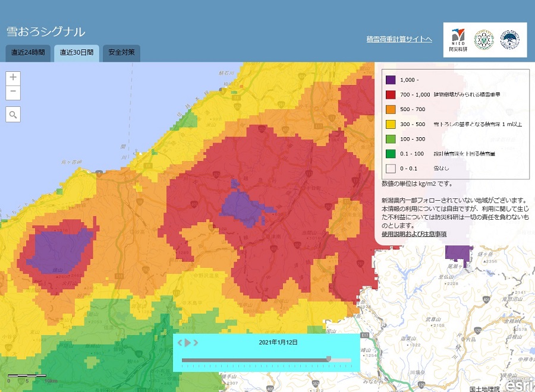The width and height of the screenshot is (535, 392).
Task: Zoom in the map with plus button
Action: click(13, 78)
